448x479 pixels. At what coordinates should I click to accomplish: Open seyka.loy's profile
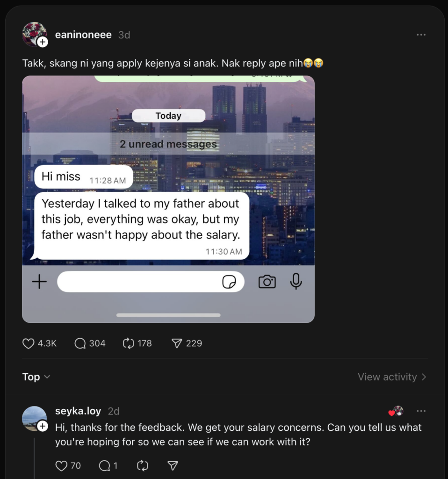coord(78,411)
